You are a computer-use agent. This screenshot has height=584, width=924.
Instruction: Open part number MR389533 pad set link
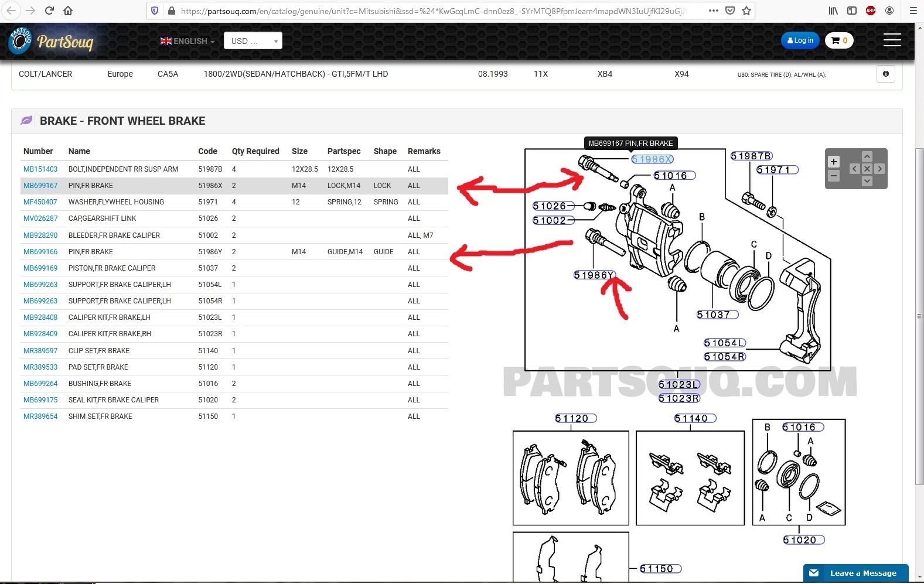tap(40, 367)
